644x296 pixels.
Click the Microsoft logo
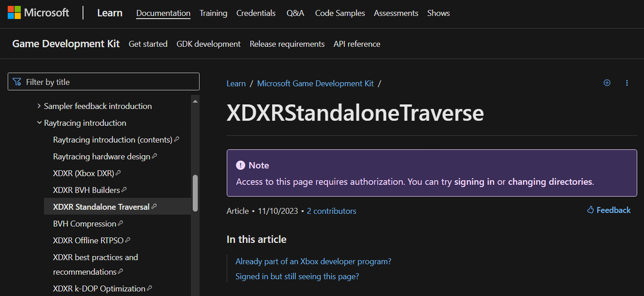[x=39, y=13]
